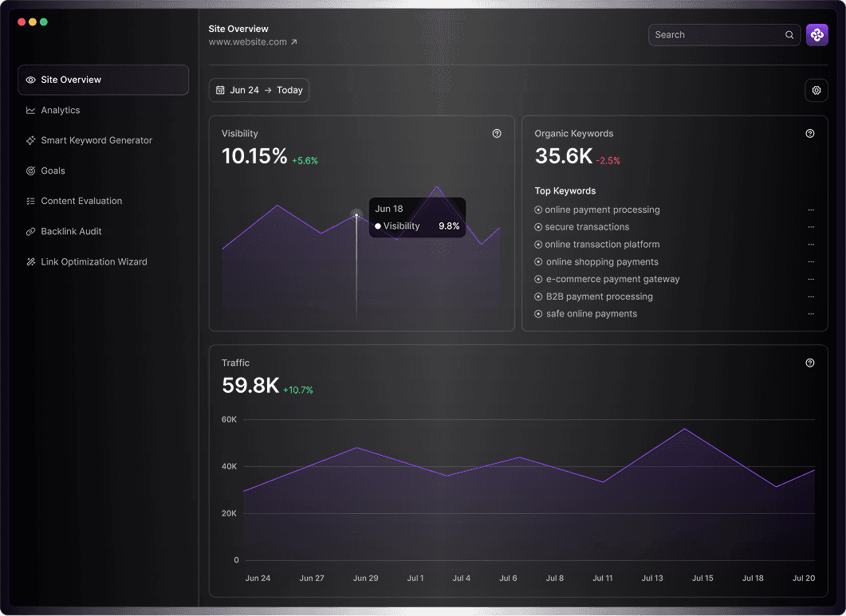Click keyword 'secure transactions'
The height and width of the screenshot is (616, 846).
click(587, 227)
